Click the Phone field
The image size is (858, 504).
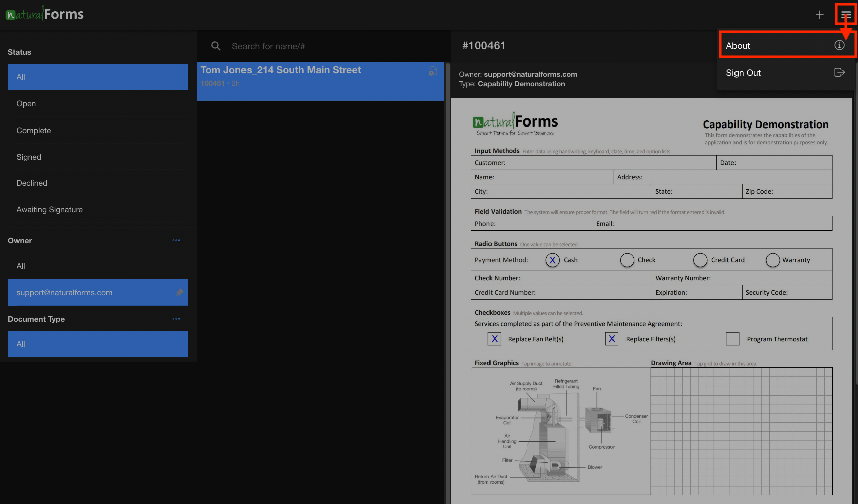(532, 223)
